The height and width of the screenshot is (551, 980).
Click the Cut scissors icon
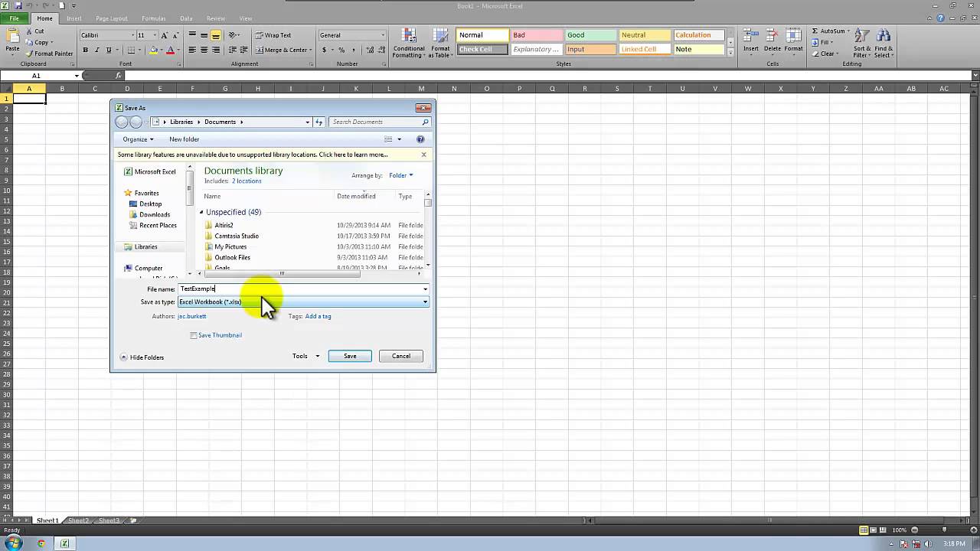(x=29, y=31)
